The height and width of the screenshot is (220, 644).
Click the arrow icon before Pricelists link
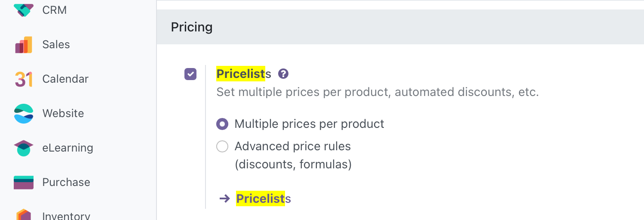tap(224, 198)
